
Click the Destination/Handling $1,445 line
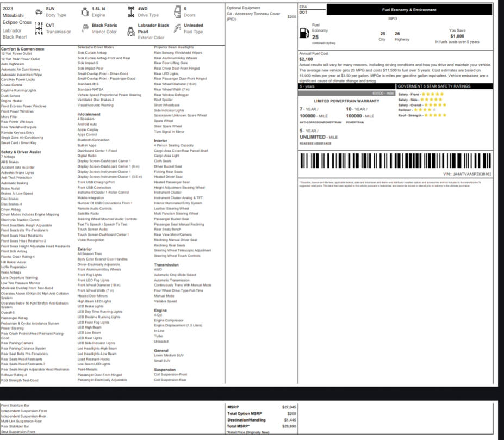pyautogui.click(x=262, y=420)
